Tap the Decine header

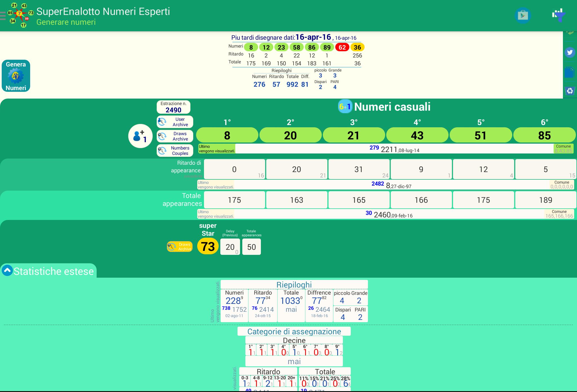[294, 340]
